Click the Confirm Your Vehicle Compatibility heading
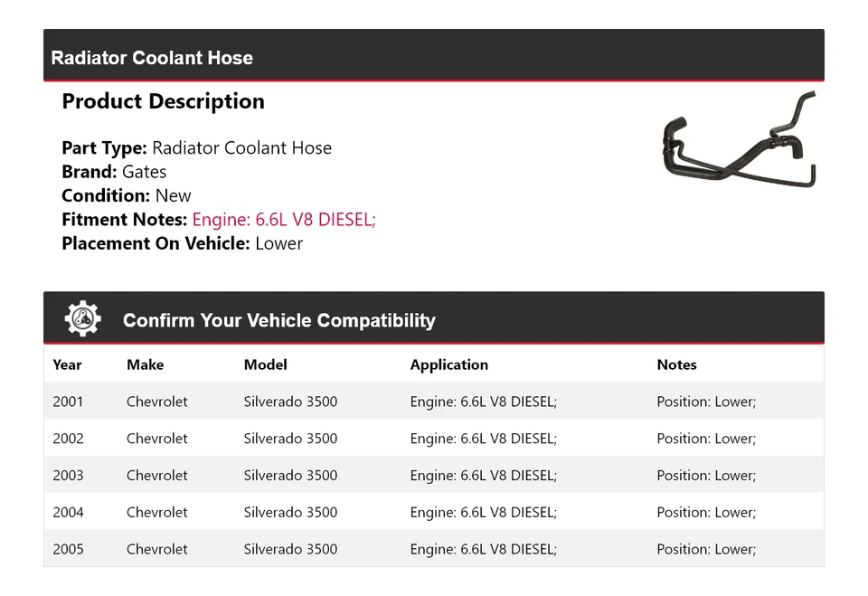This screenshot has height=596, width=868. coord(278,320)
